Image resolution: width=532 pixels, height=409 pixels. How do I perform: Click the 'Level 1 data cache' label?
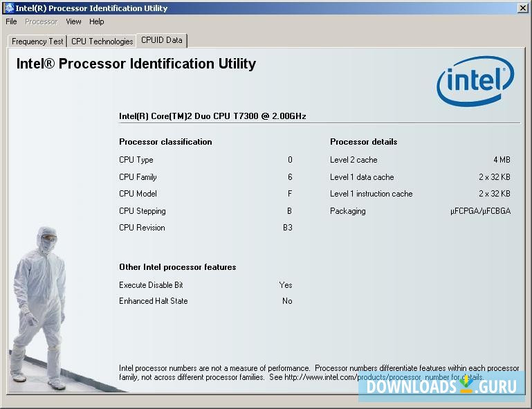click(x=362, y=177)
